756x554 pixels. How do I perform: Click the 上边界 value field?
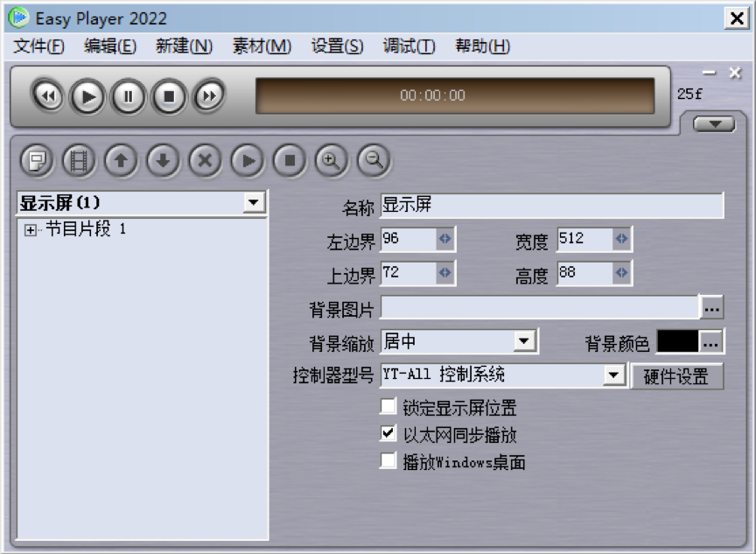pos(409,273)
